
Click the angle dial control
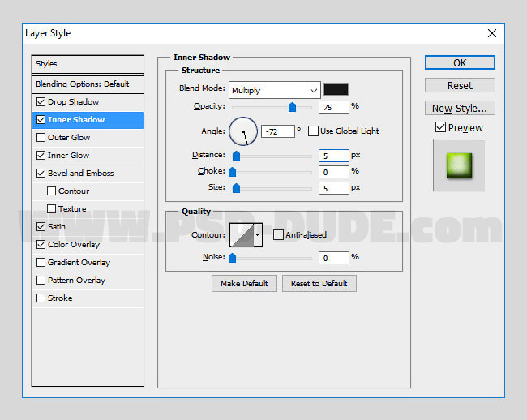click(x=243, y=131)
